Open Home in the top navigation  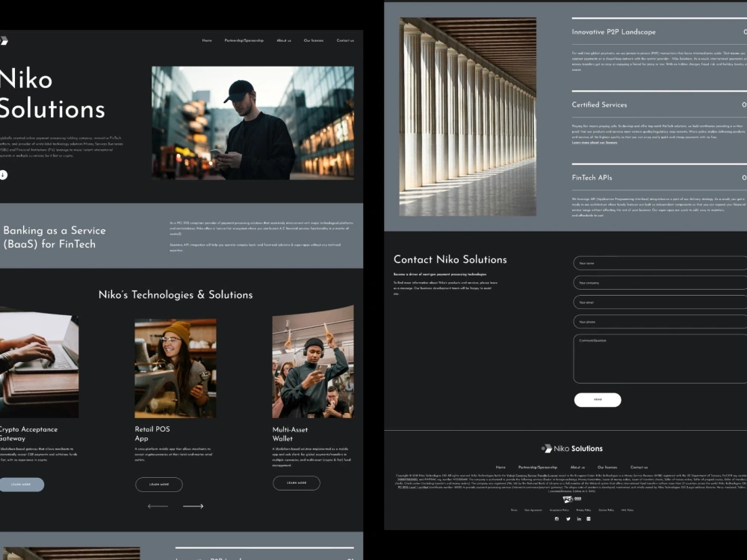pos(207,40)
